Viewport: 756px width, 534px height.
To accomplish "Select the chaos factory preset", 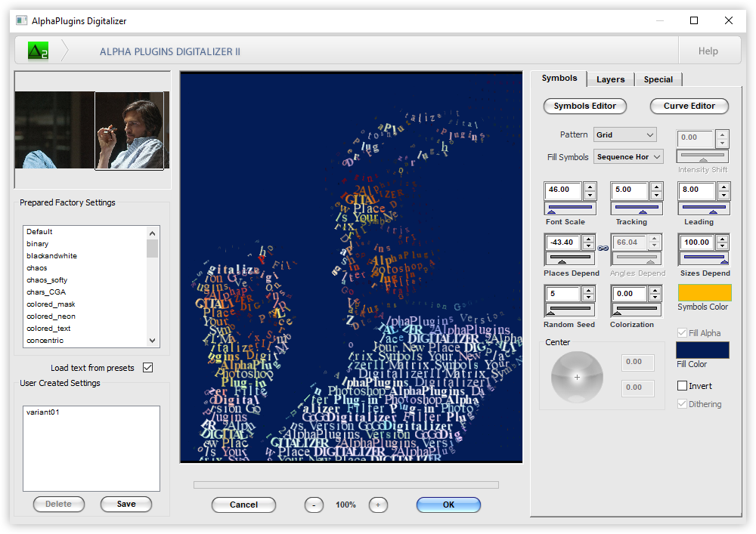I will [85, 267].
